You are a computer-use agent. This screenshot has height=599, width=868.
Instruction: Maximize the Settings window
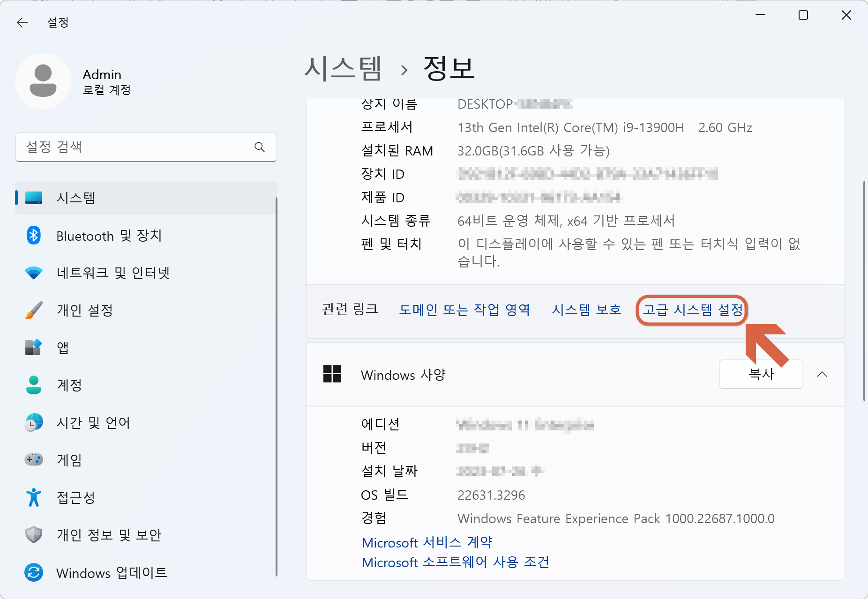pyautogui.click(x=803, y=15)
